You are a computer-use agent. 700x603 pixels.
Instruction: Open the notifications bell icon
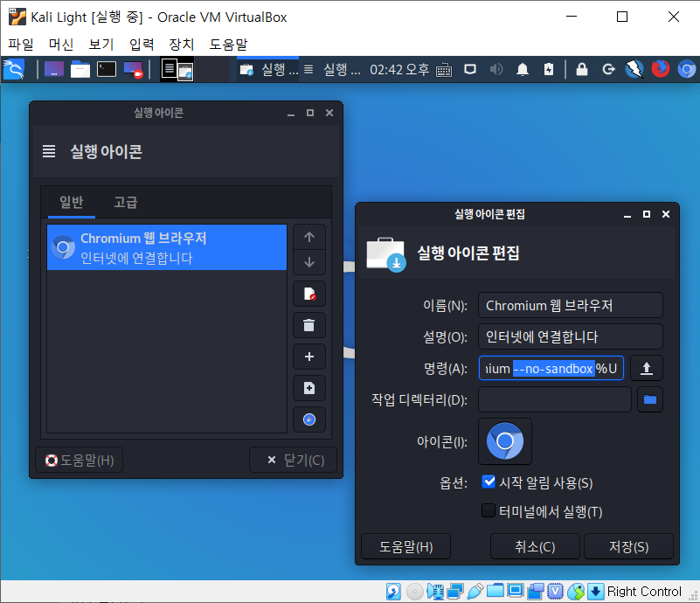tap(523, 69)
